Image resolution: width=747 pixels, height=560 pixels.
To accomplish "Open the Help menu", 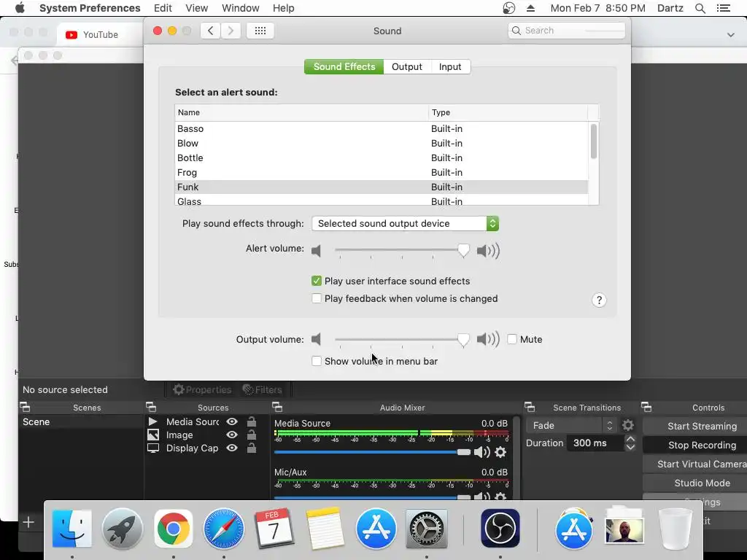I will [284, 8].
